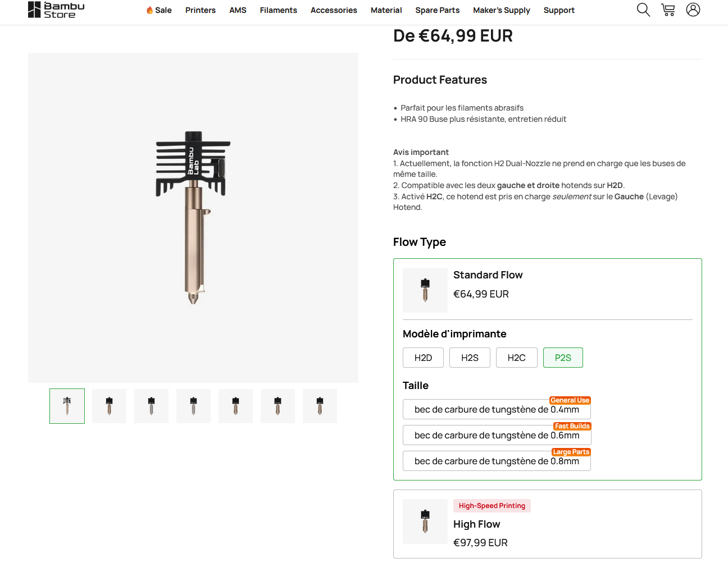View the first product thumbnail
This screenshot has height=572, width=728.
(67, 406)
